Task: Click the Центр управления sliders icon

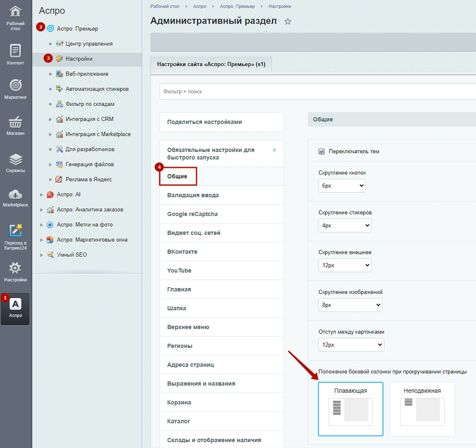Action: click(59, 44)
